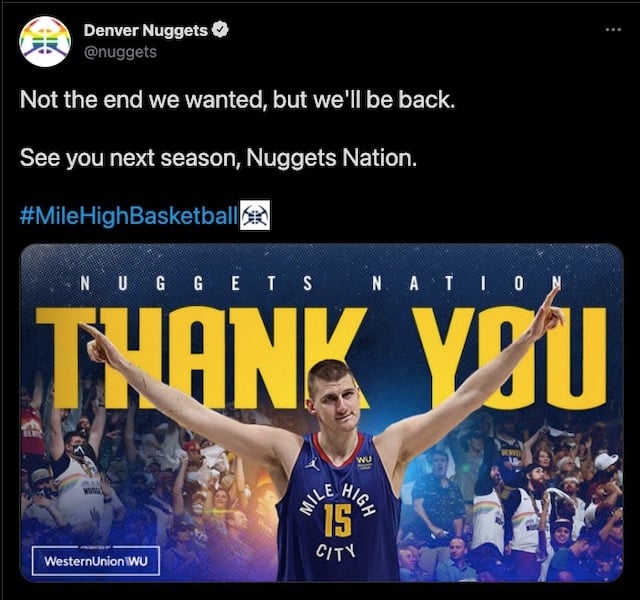The width and height of the screenshot is (640, 600).
Task: Click the verified checkmark badge
Action: click(x=221, y=30)
